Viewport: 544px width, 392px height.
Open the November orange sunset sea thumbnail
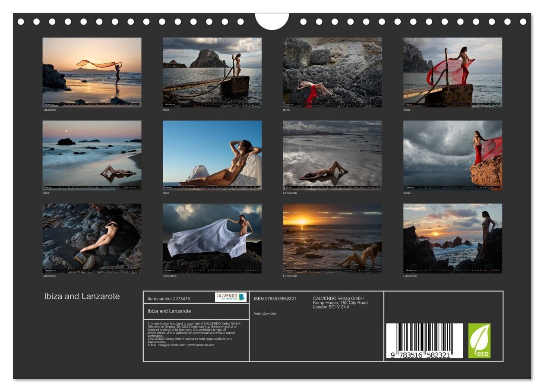332,238
